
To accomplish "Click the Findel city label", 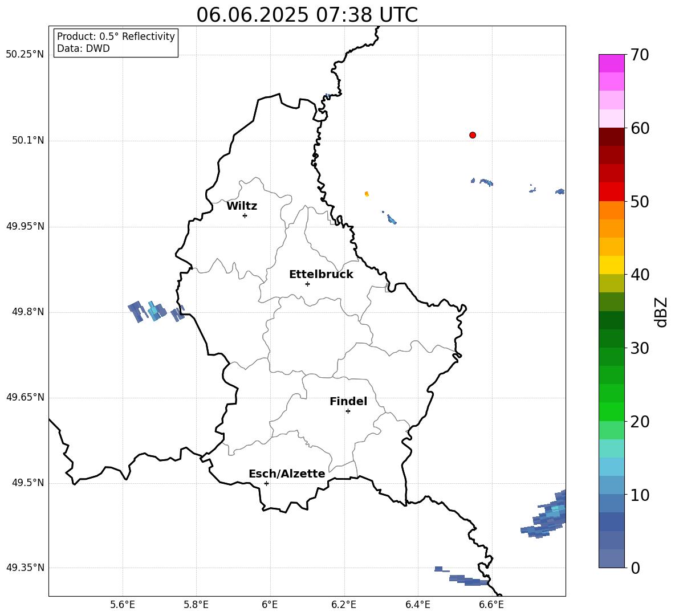I will 348,401.
